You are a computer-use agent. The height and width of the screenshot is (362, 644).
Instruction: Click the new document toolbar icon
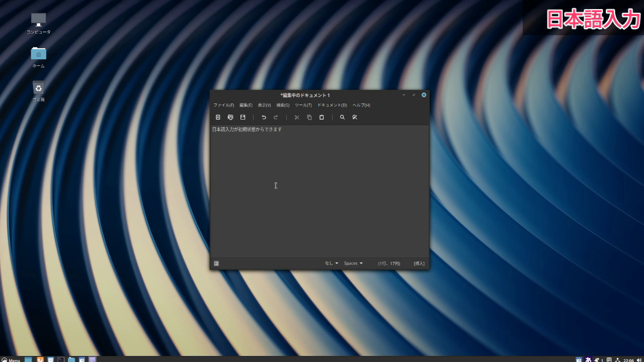tap(218, 117)
